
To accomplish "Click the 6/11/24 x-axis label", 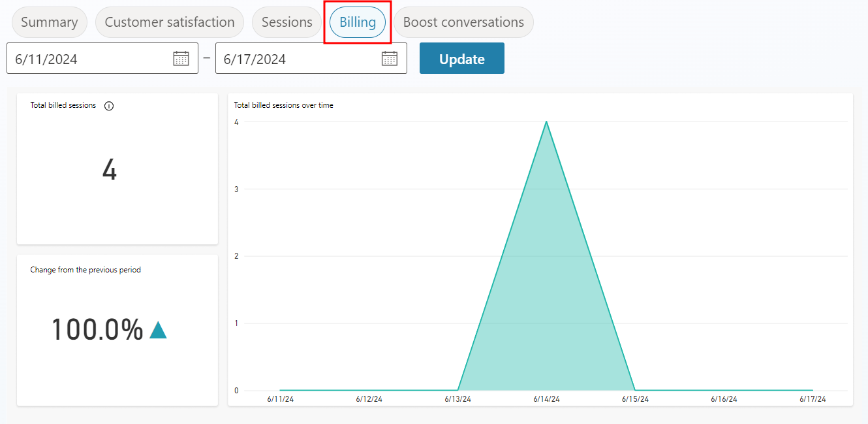I will (281, 399).
